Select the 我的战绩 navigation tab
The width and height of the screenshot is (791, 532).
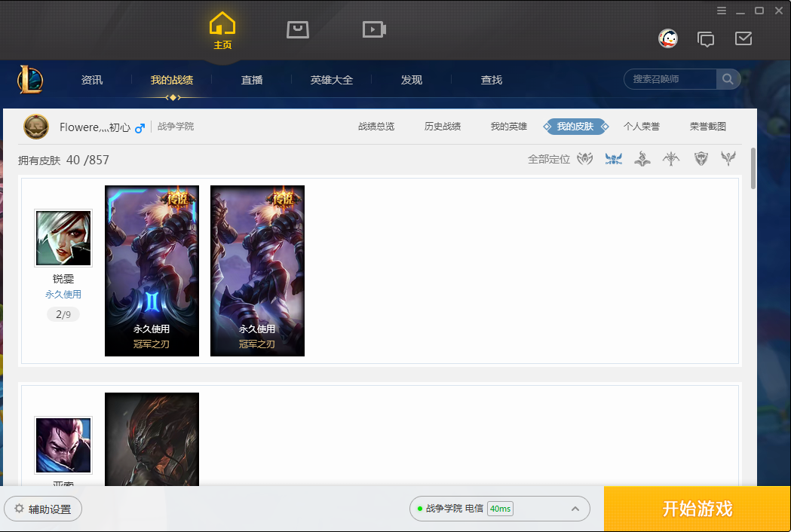pos(172,80)
